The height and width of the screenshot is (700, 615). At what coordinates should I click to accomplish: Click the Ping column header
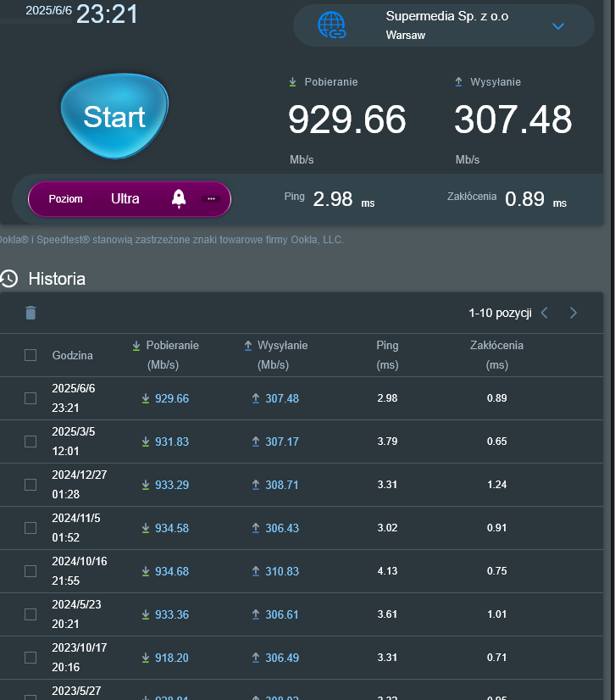pyautogui.click(x=387, y=346)
